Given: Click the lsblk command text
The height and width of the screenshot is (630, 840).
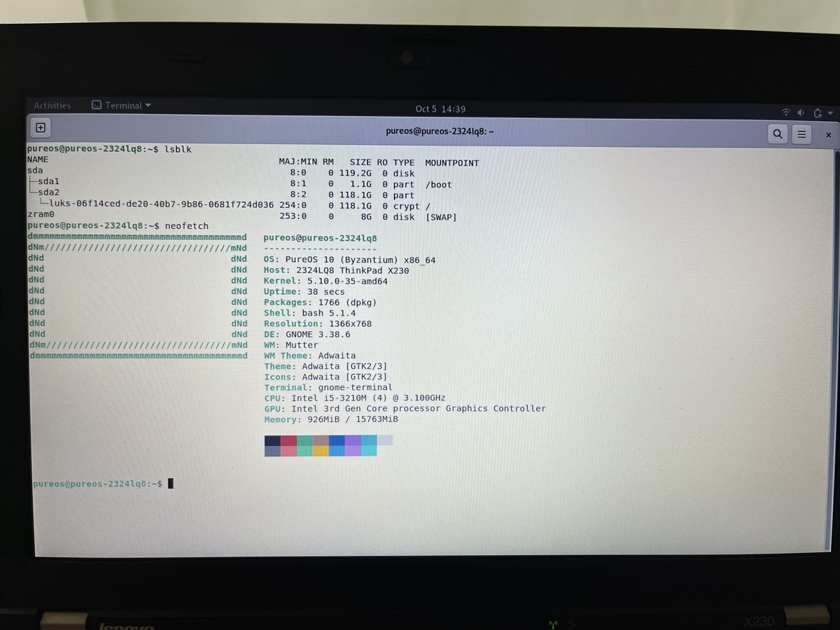Looking at the screenshot, I should click(x=178, y=149).
